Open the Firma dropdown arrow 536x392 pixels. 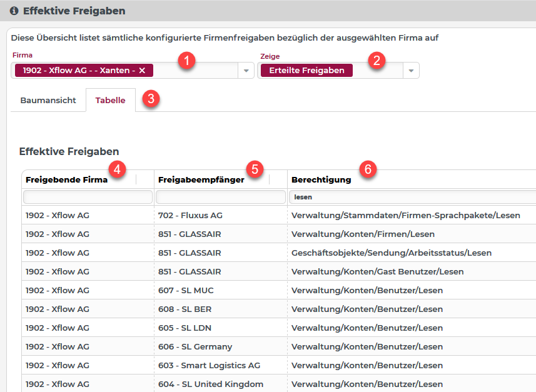point(246,71)
